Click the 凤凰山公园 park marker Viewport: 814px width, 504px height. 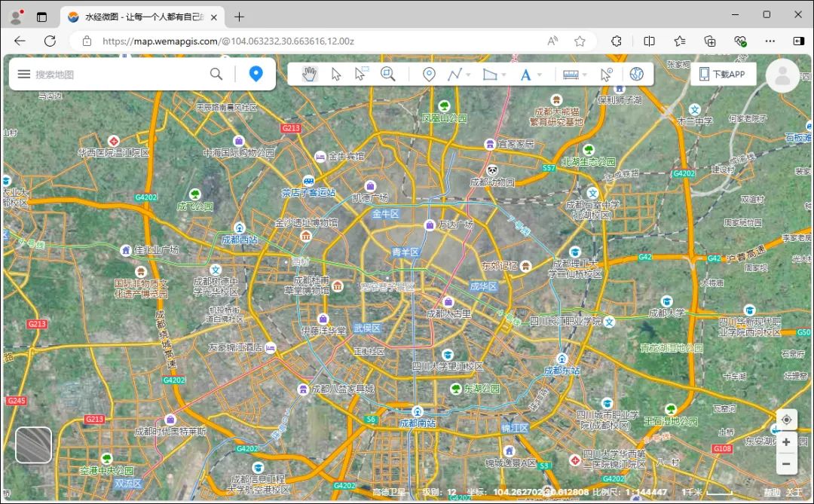pyautogui.click(x=444, y=106)
